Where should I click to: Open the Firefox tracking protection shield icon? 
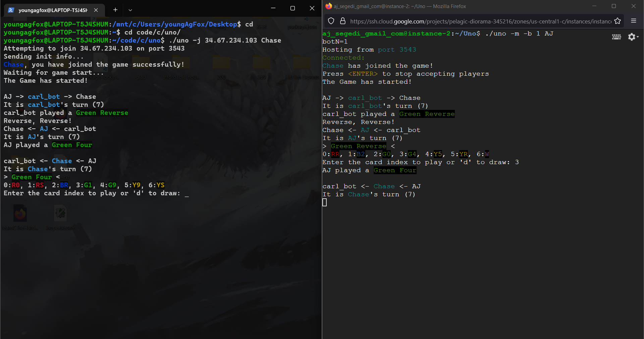point(331,21)
